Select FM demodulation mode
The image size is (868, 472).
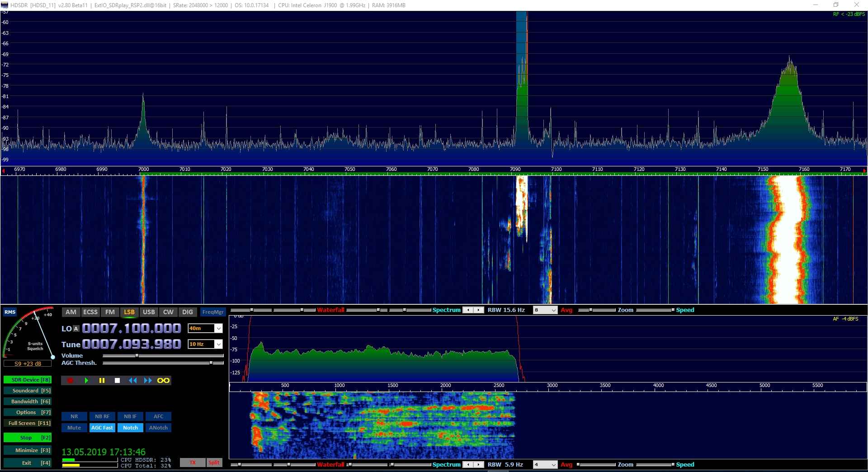point(110,312)
